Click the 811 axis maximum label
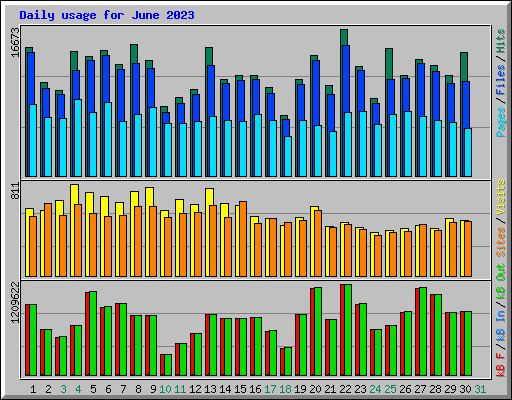Viewport: 512px width, 400px height. 15,191
